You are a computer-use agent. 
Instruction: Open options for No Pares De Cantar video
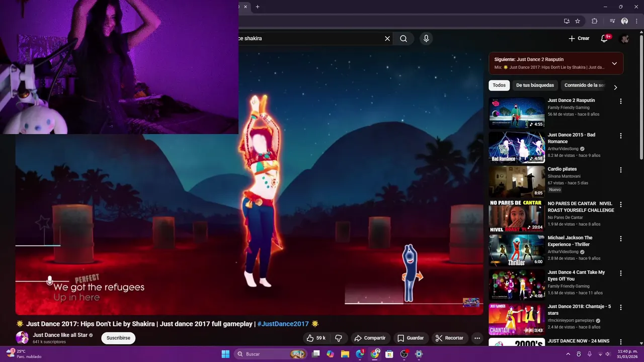click(x=621, y=204)
